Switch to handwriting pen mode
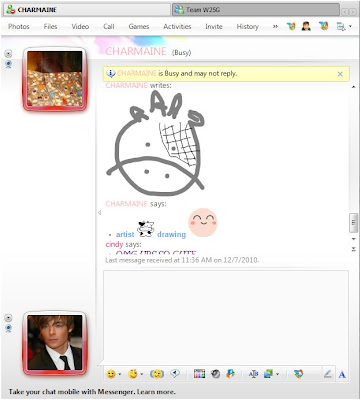Viewport: 361px width, 400px height. point(328,374)
